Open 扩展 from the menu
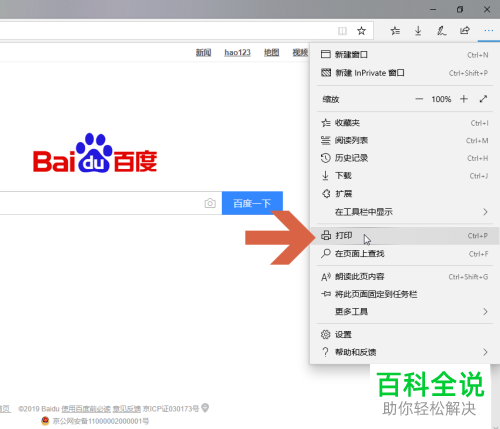Screen dimensions: 500x429 404,194
